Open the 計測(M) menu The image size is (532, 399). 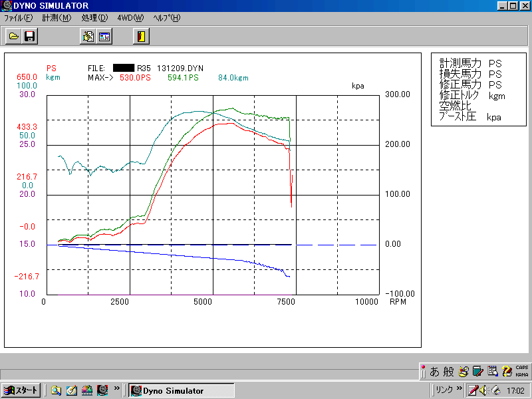point(57,18)
